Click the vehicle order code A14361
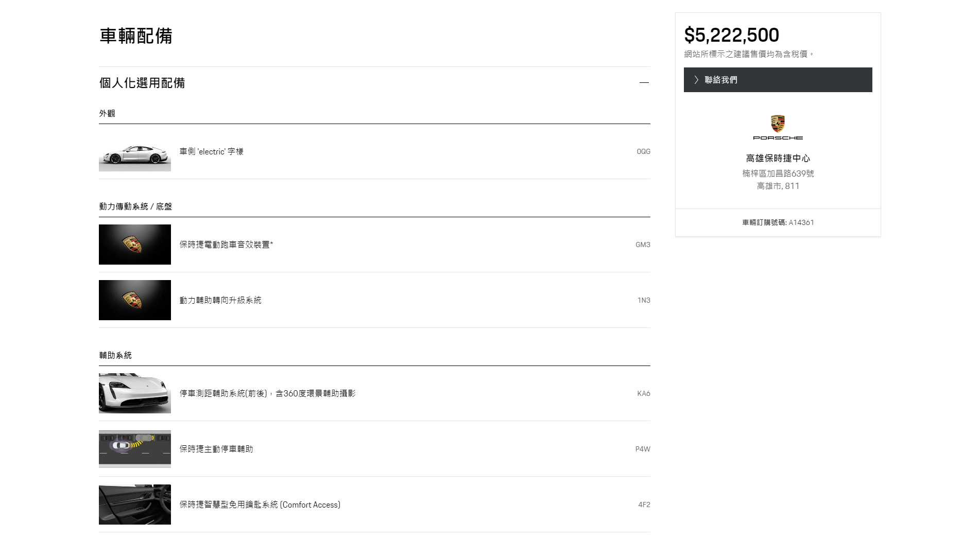Image resolution: width=980 pixels, height=556 pixels. [x=801, y=222]
